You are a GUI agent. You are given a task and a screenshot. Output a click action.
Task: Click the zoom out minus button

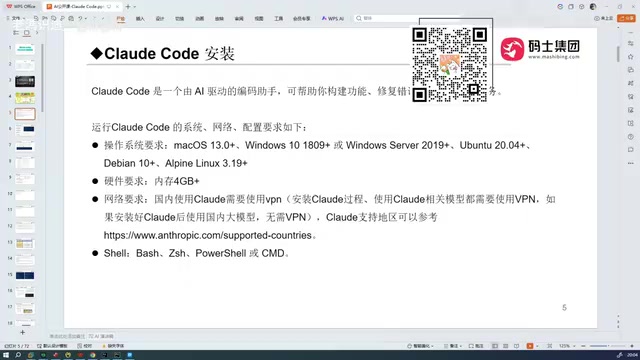pyautogui.click(x=583, y=346)
